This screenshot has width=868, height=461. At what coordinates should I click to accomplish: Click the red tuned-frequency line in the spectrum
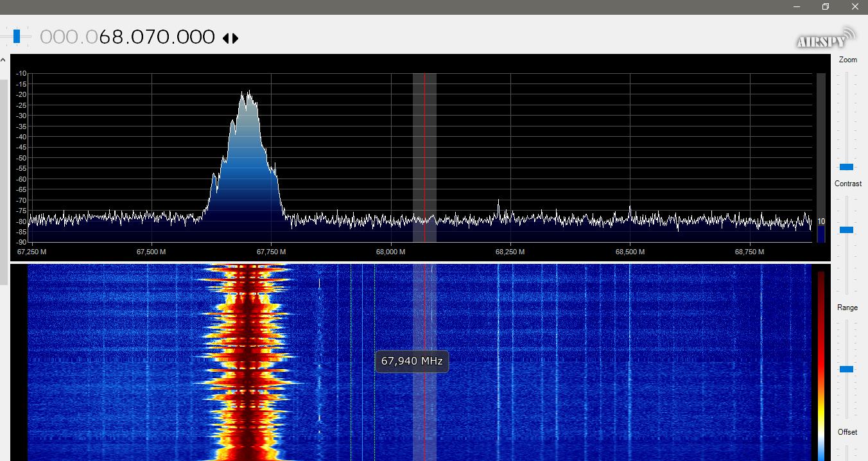click(x=424, y=157)
